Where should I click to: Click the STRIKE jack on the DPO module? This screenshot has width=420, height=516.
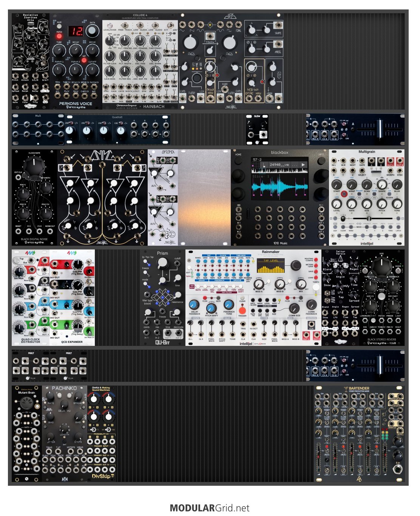coord(269,98)
